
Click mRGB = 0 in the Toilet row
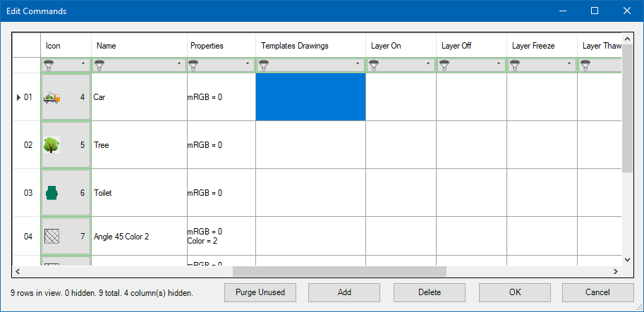click(x=221, y=193)
